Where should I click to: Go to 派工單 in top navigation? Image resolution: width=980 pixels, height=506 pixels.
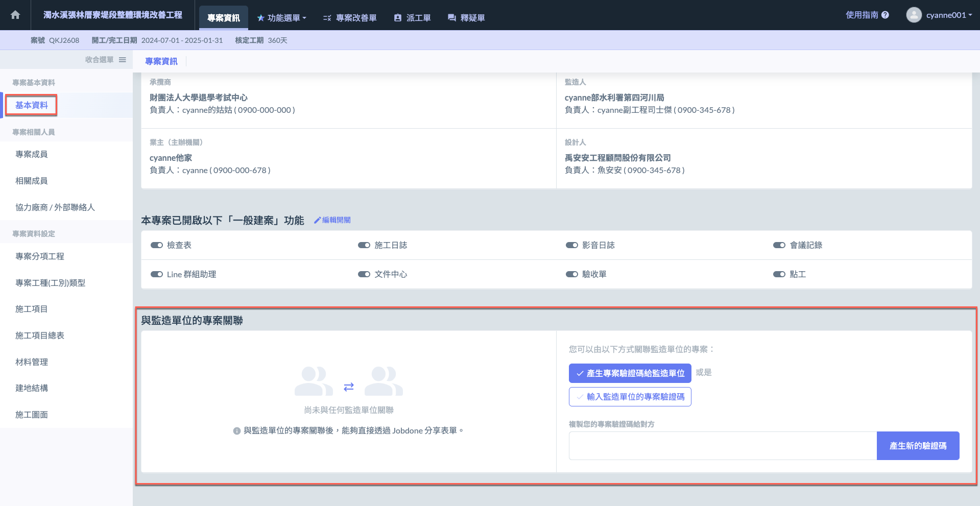pyautogui.click(x=412, y=18)
